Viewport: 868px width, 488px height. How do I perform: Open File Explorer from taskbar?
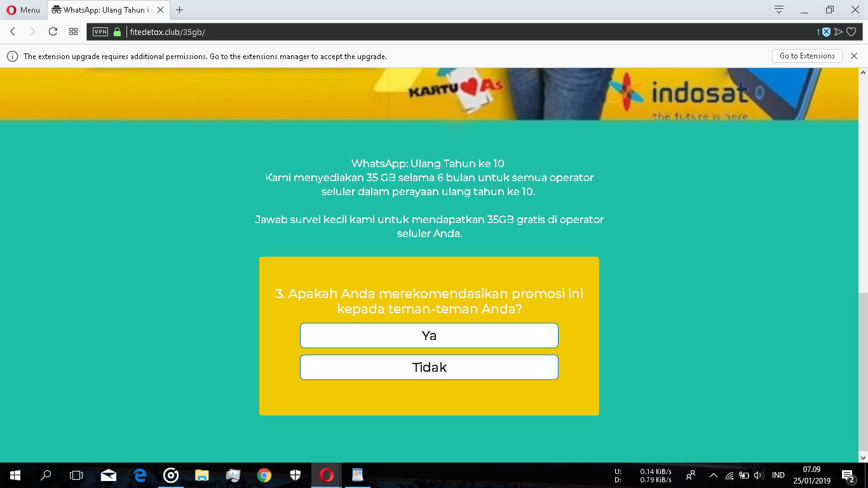click(x=202, y=475)
